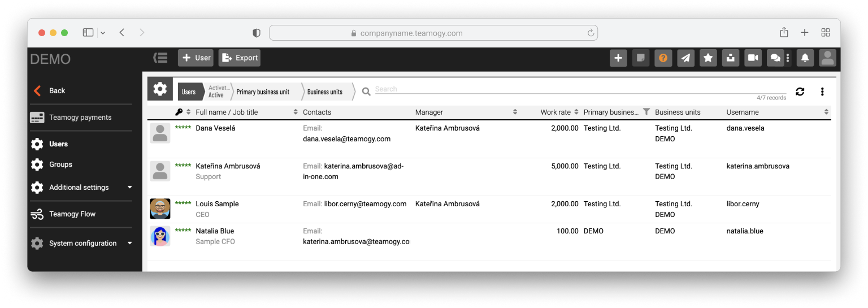The height and width of the screenshot is (308, 868).
Task: Open the orange help question mark icon
Action: click(663, 58)
